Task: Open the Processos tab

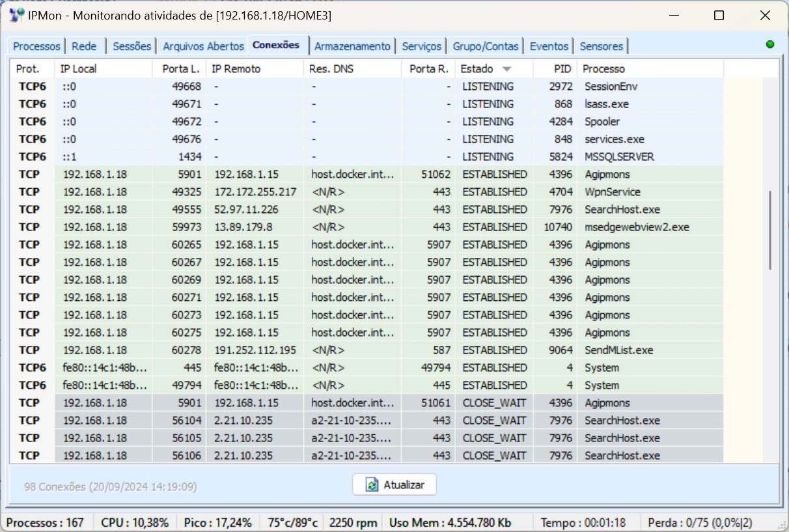Action: pyautogui.click(x=37, y=46)
